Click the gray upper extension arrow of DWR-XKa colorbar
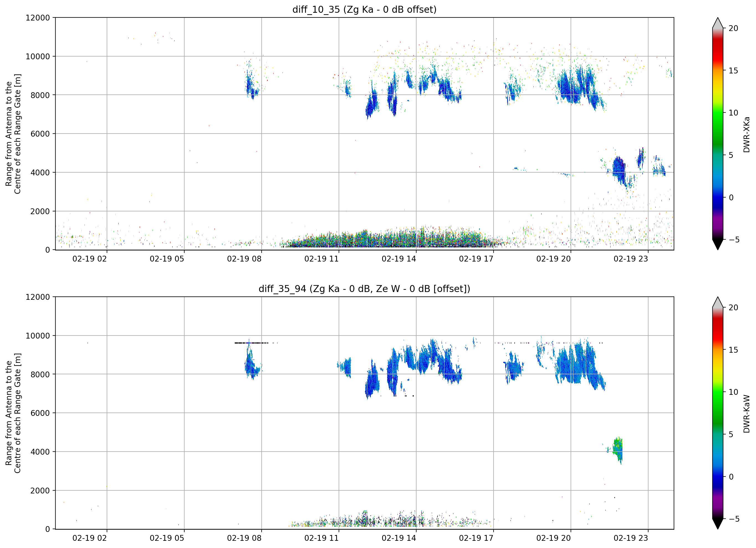Viewport: 756px width, 548px height. pos(718,23)
